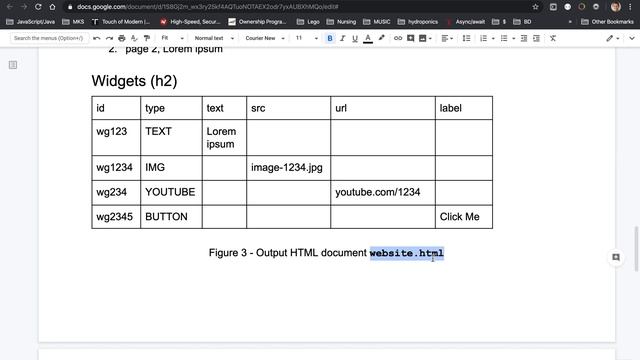Open the font size 11 dropdown
Viewport: 640px width, 360px height.
(307, 38)
